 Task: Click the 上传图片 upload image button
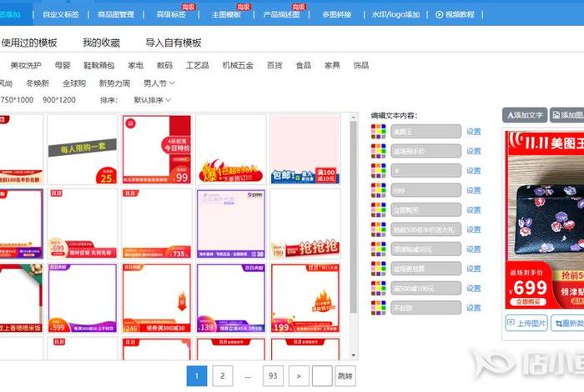[x=526, y=323]
